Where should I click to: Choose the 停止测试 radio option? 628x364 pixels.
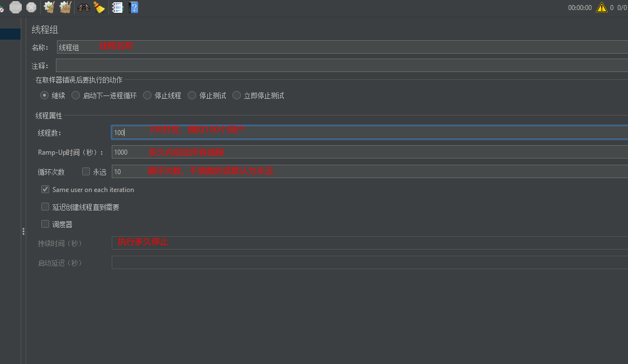pos(192,95)
